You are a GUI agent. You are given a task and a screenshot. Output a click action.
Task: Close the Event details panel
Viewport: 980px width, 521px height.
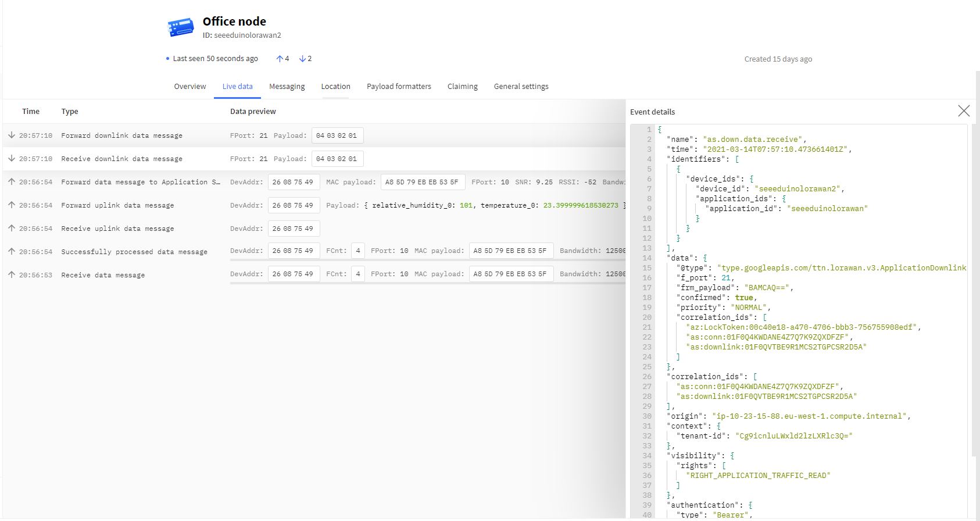coord(963,111)
